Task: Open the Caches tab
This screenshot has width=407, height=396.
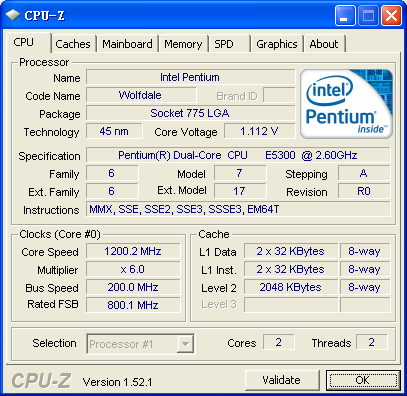Action: pos(73,44)
